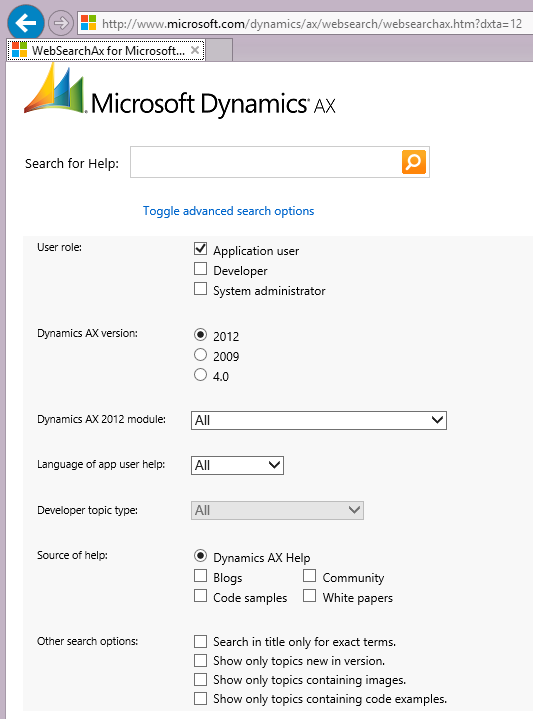Click the orange search magnifier button
533x719 pixels.
(x=414, y=161)
